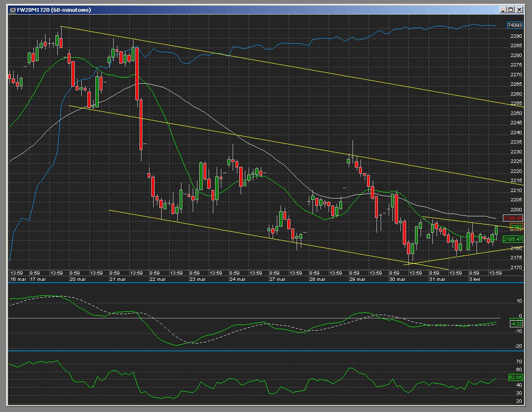Screen dimensions: 532x412
Task: Click the 52.05 oscillator value label
Action: [x=516, y=377]
